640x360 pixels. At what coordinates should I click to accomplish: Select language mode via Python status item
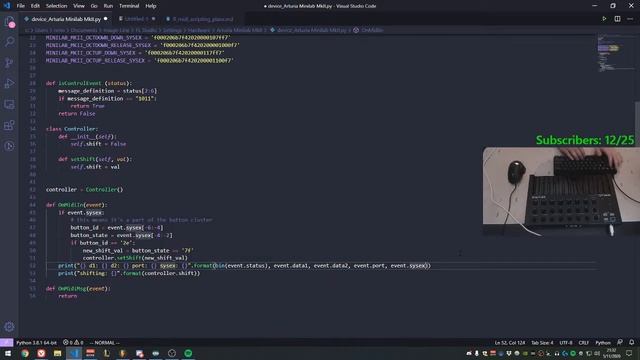pos(603,342)
